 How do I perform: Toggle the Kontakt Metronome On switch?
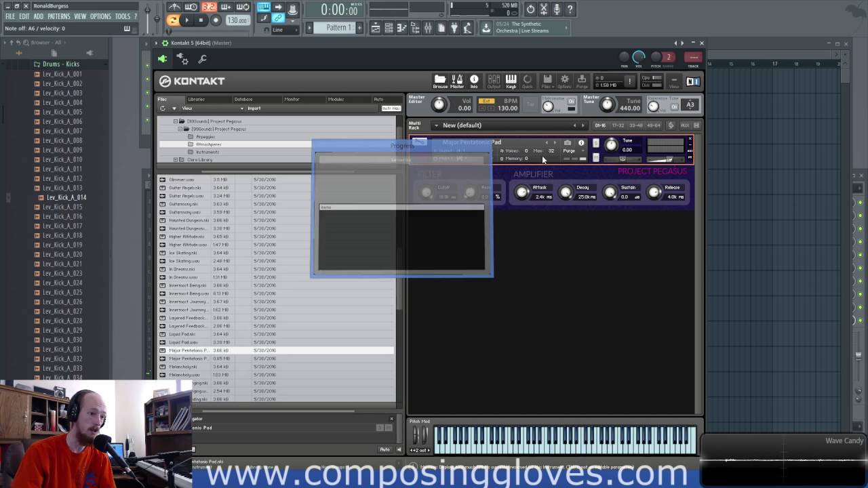click(x=571, y=102)
